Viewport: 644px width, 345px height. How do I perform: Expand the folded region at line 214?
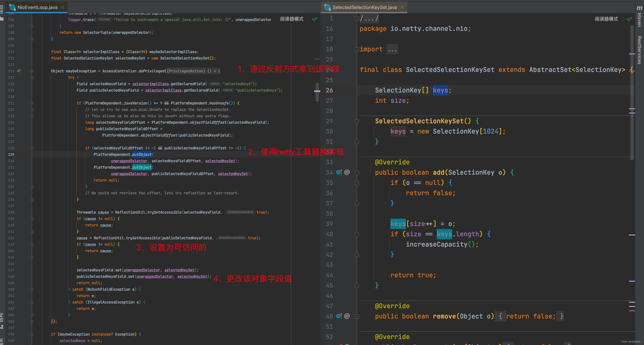point(32,71)
